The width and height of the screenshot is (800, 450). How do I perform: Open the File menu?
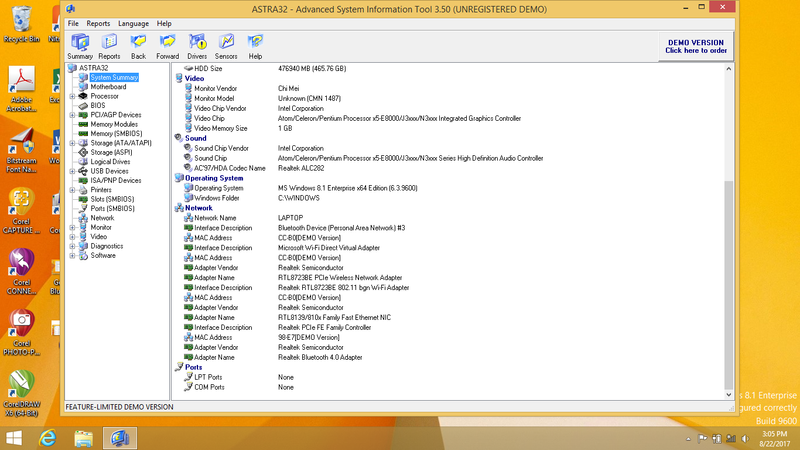point(73,23)
